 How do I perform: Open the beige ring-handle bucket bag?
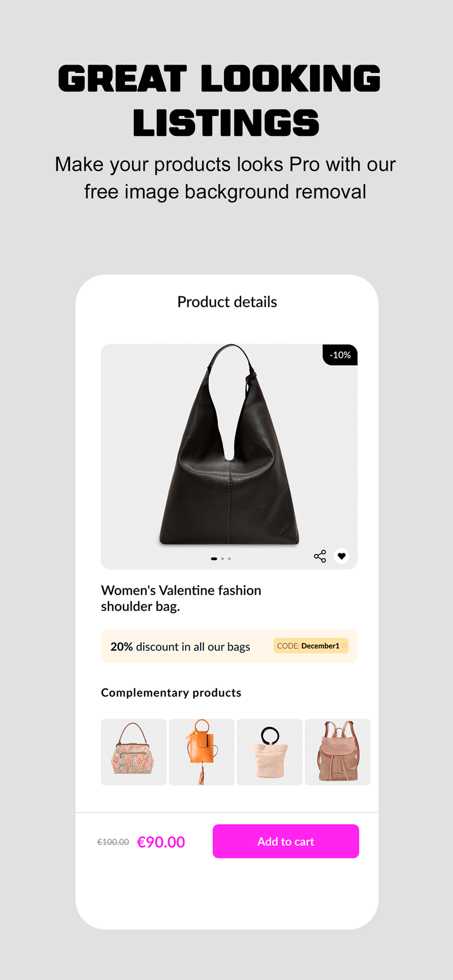click(270, 752)
